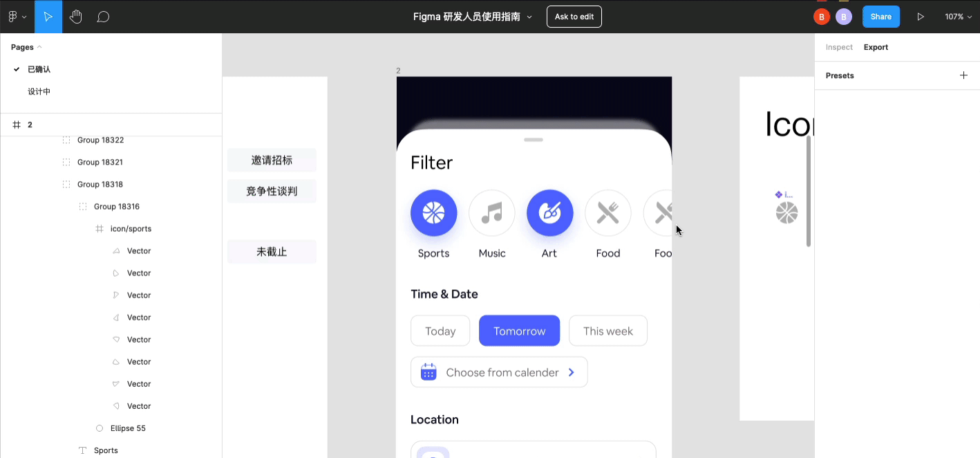Click the Location heading
This screenshot has height=458, width=980.
click(435, 419)
